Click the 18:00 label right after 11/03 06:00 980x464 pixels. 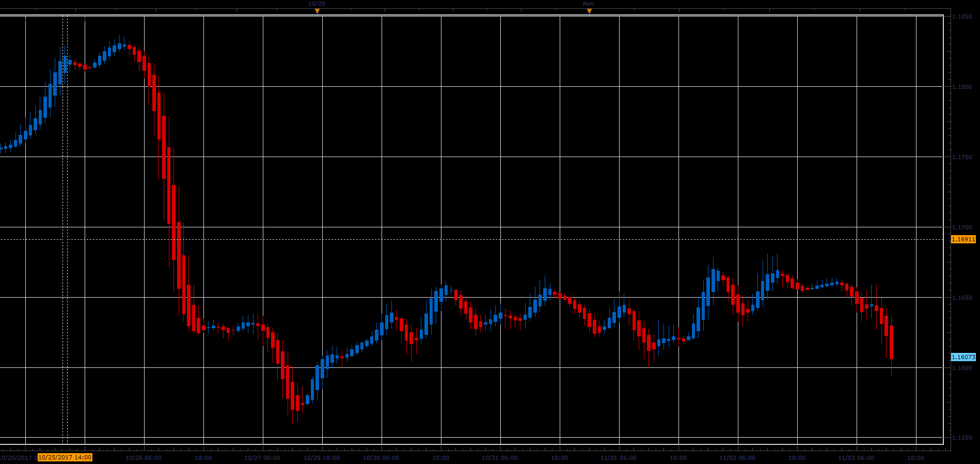tap(916, 458)
